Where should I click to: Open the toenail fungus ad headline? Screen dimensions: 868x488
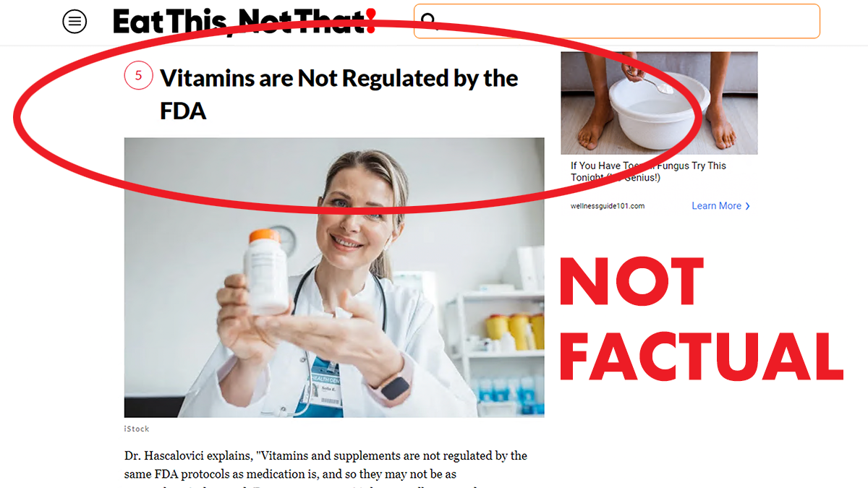coord(648,171)
